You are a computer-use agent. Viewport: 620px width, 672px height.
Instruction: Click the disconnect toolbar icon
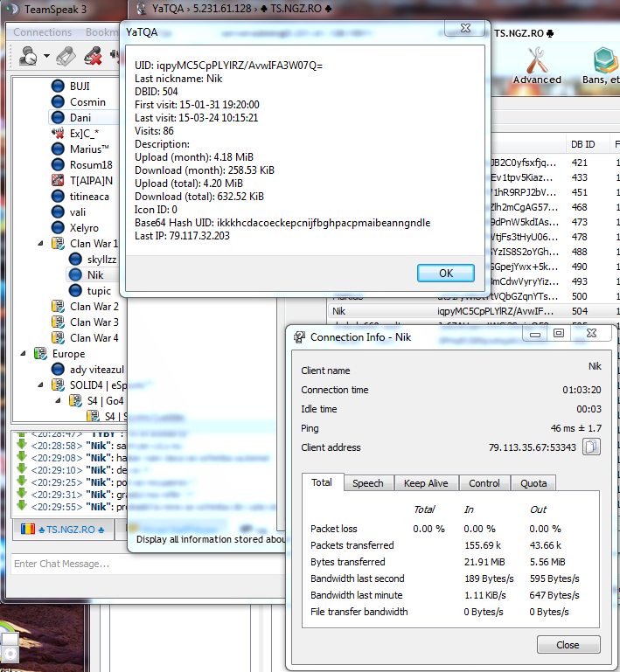pyautogui.click(x=92, y=57)
